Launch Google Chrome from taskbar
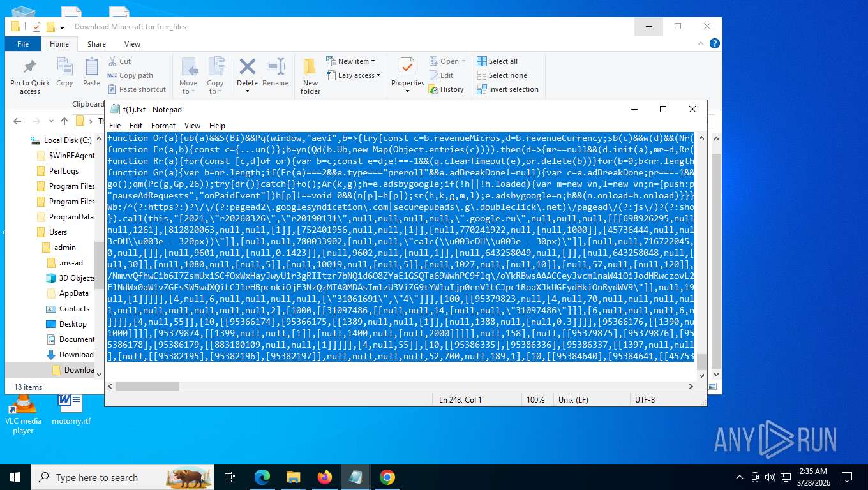The height and width of the screenshot is (490, 868). click(387, 477)
